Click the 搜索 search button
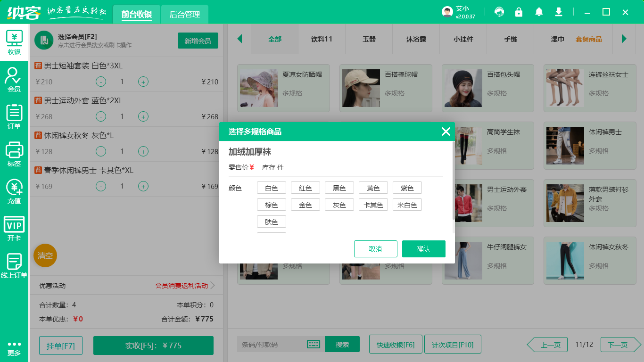 [x=342, y=344]
